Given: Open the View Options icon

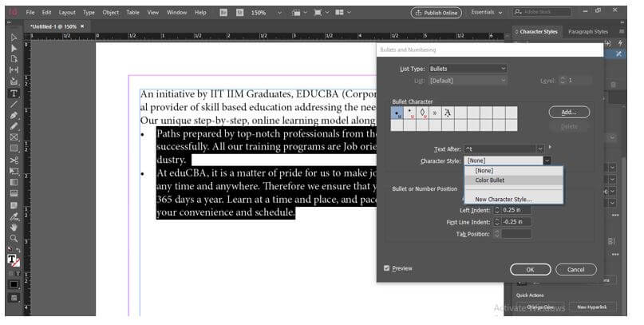Looking at the screenshot, I should [x=296, y=13].
